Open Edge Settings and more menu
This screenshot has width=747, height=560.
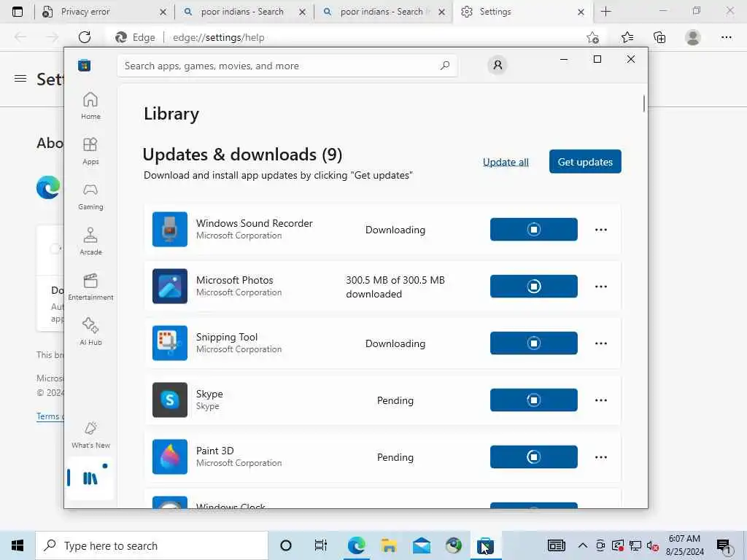(x=726, y=37)
